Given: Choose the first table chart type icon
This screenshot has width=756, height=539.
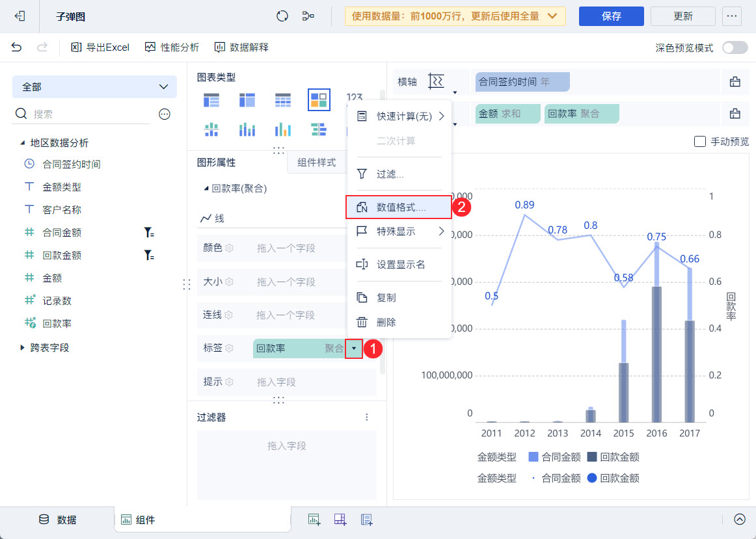Looking at the screenshot, I should 211,99.
